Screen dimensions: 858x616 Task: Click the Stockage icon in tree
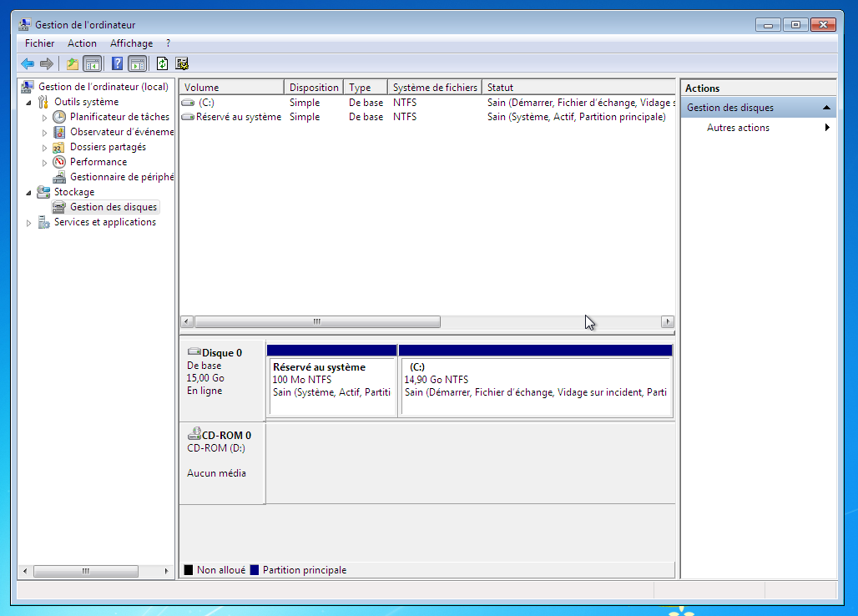click(43, 192)
